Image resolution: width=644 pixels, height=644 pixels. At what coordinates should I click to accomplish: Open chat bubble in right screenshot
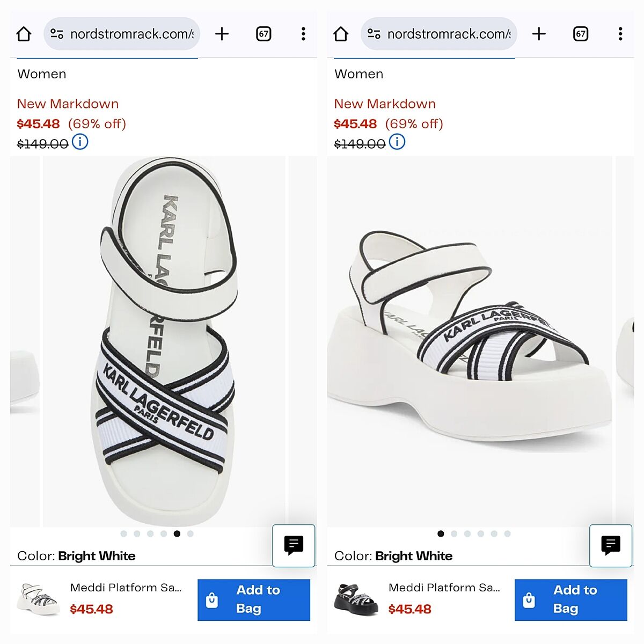(611, 545)
